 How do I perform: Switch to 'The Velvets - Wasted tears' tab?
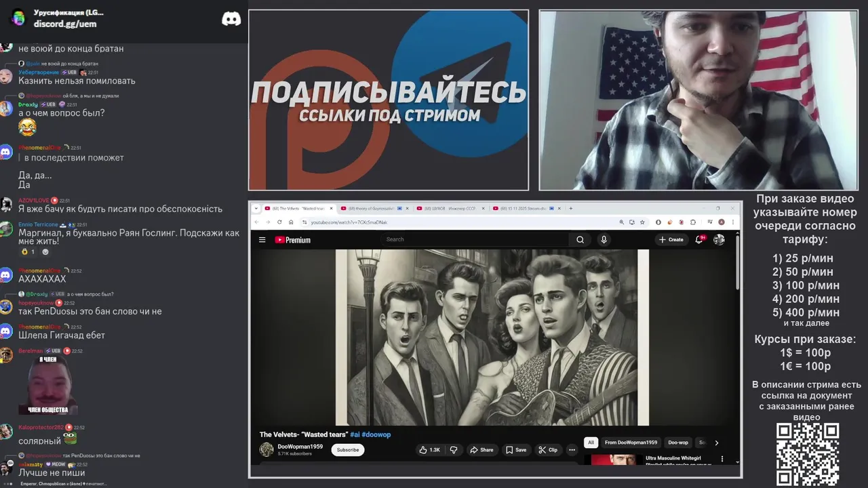297,208
